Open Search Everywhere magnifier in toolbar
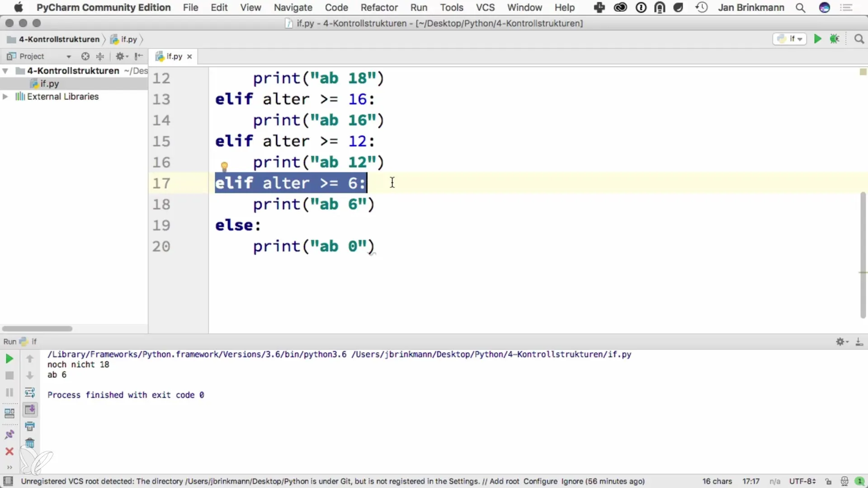The image size is (868, 488). (x=859, y=39)
